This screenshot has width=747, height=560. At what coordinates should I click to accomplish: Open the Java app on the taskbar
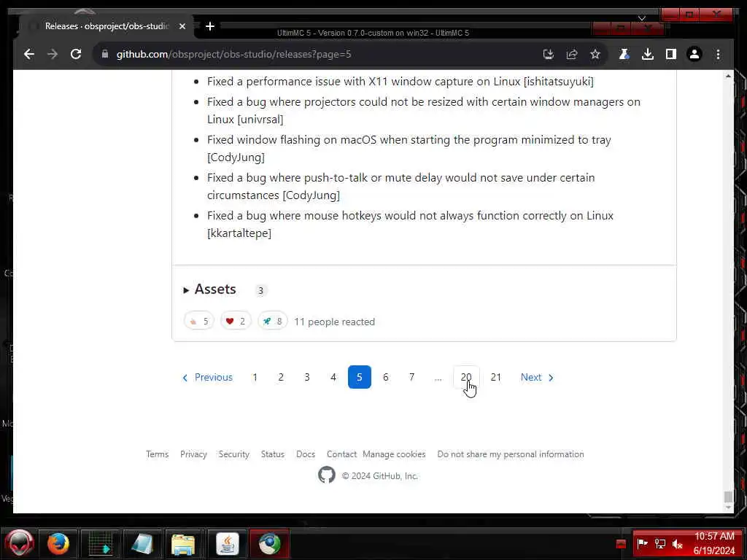(228, 544)
